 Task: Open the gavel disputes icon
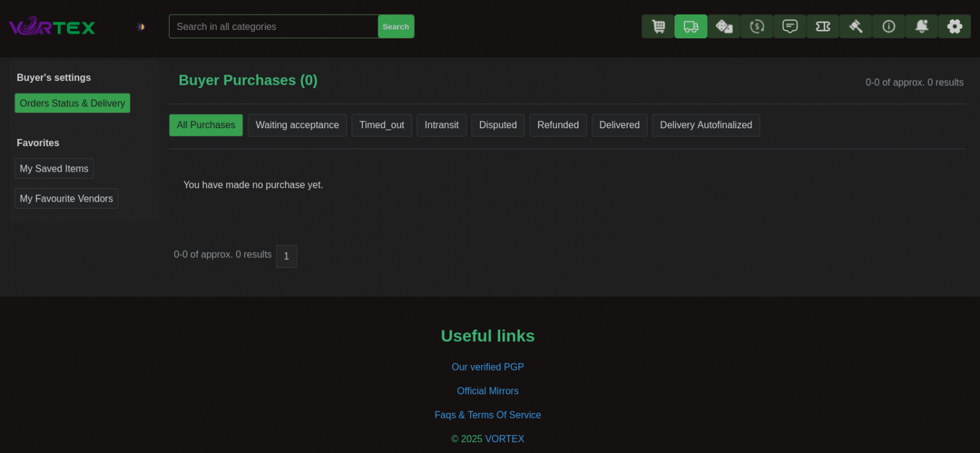click(x=856, y=26)
